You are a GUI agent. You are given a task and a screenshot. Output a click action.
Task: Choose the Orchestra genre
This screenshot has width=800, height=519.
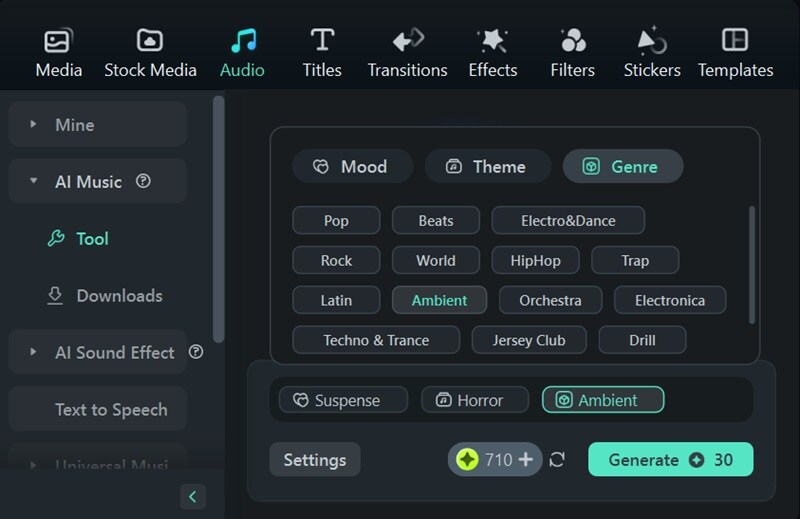click(x=550, y=300)
